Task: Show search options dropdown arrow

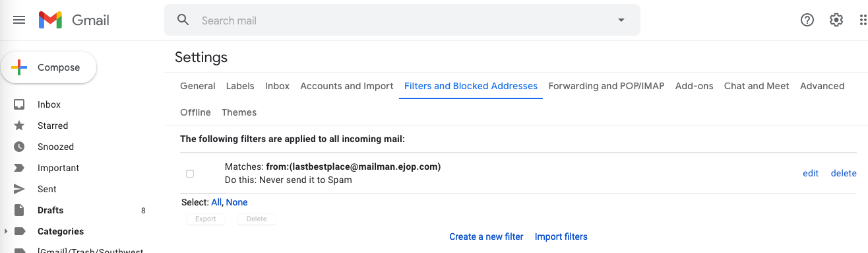Action: pos(621,20)
